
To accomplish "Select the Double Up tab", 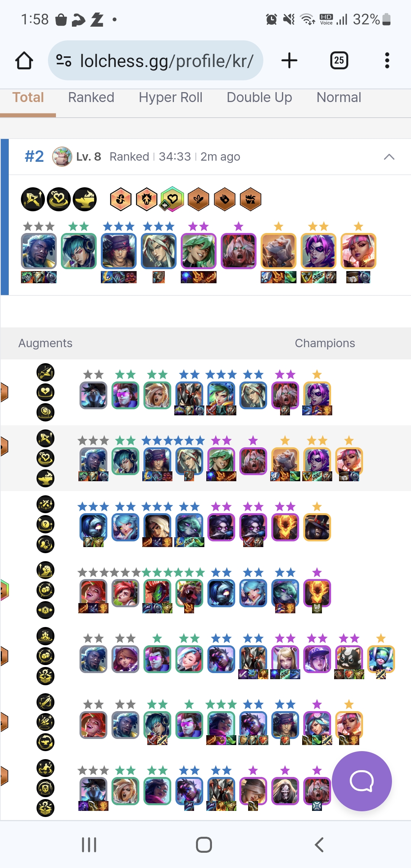I will coord(259,97).
